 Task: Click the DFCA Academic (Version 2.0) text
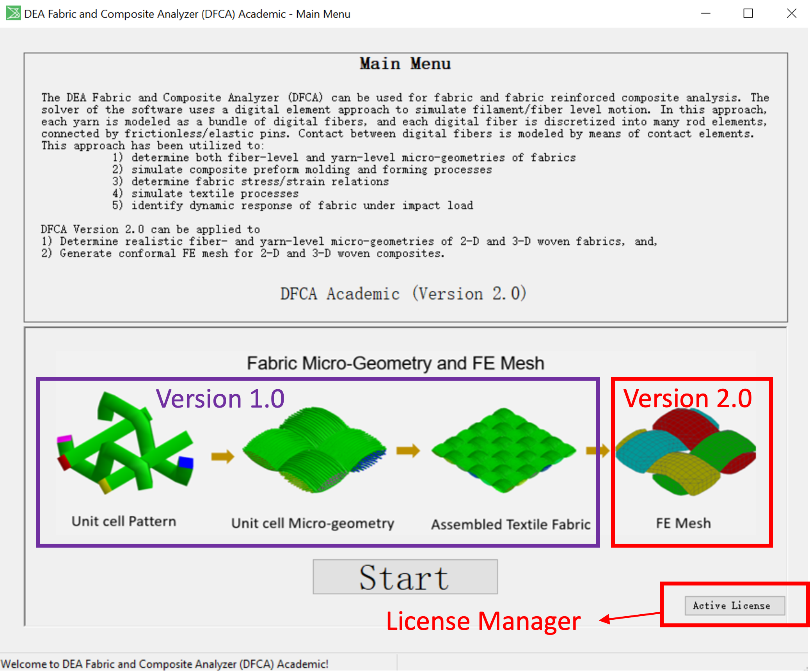point(403,294)
